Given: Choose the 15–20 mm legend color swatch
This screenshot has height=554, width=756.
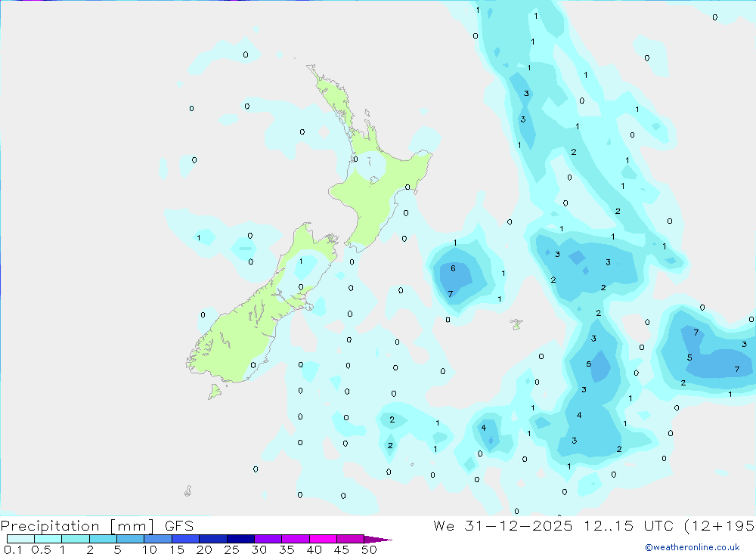Looking at the screenshot, I should pos(185,539).
